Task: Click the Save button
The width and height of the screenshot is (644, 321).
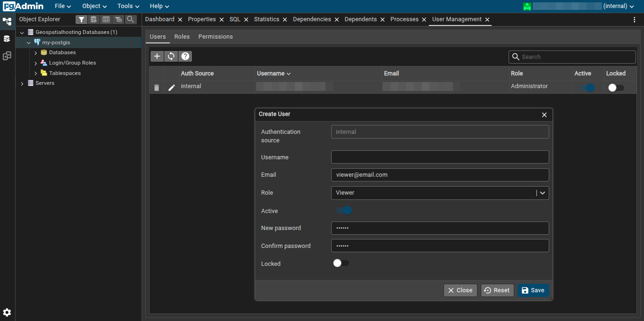Action: coord(533,290)
